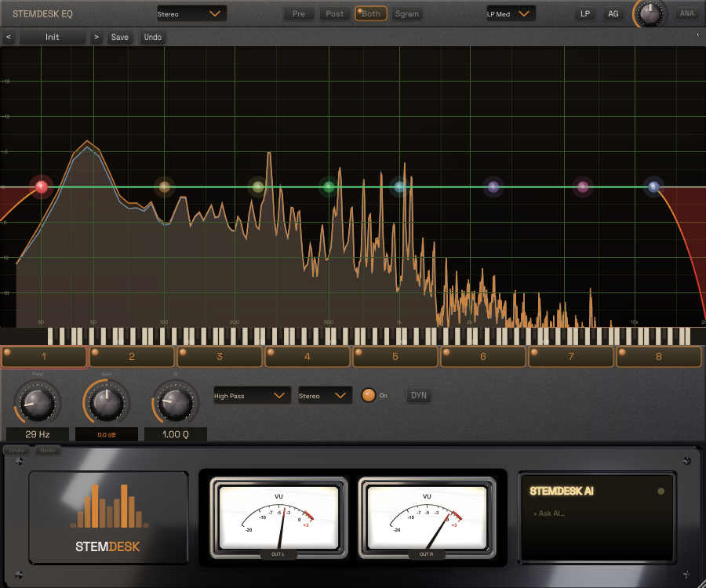Go to next preset arrow
Screen dimensions: 706x588
[96, 38]
